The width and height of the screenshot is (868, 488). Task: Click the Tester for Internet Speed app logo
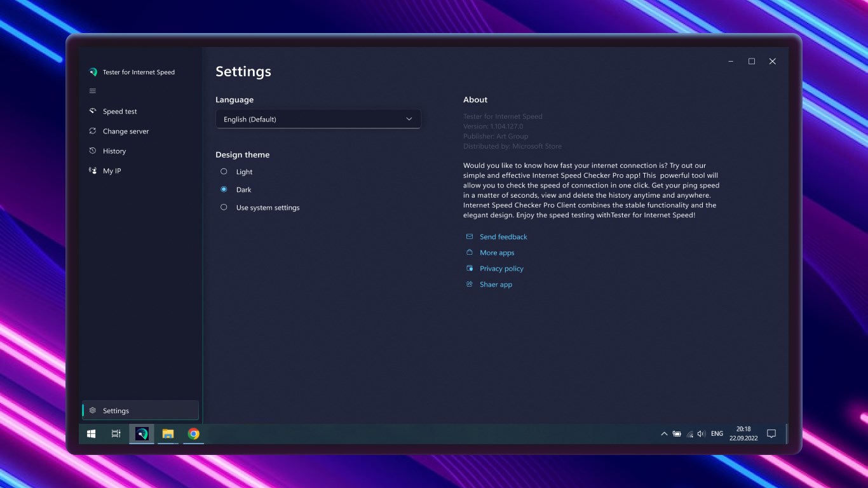pyautogui.click(x=93, y=72)
